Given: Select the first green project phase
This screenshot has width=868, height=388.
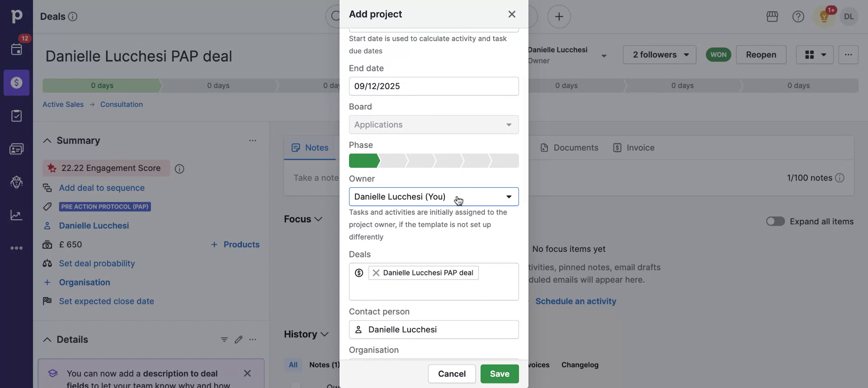Looking at the screenshot, I should (x=363, y=161).
